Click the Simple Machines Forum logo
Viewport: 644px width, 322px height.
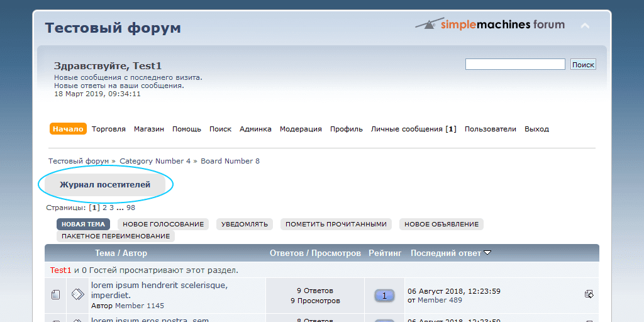490,25
